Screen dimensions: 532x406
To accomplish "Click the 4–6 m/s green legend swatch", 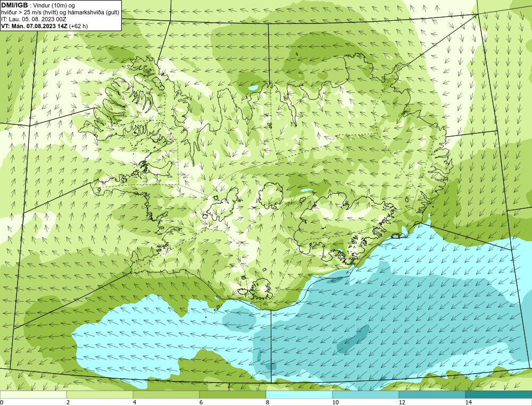I will coord(166,394).
